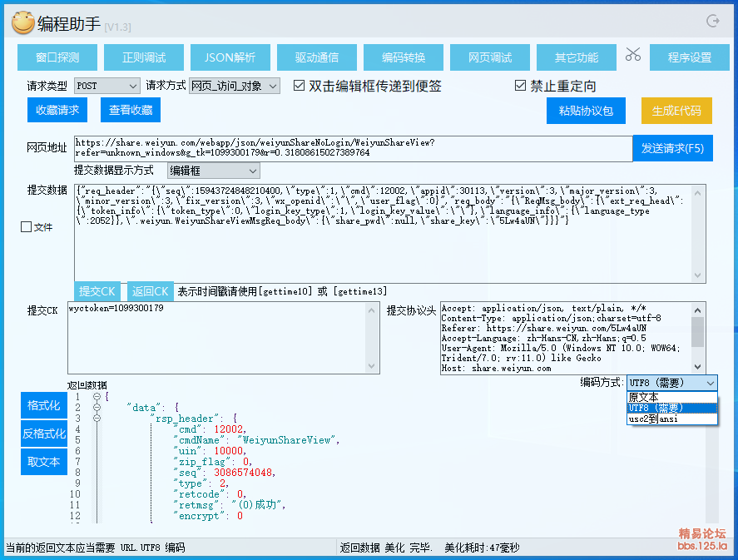Enable the 文件 checkbox

[x=27, y=227]
